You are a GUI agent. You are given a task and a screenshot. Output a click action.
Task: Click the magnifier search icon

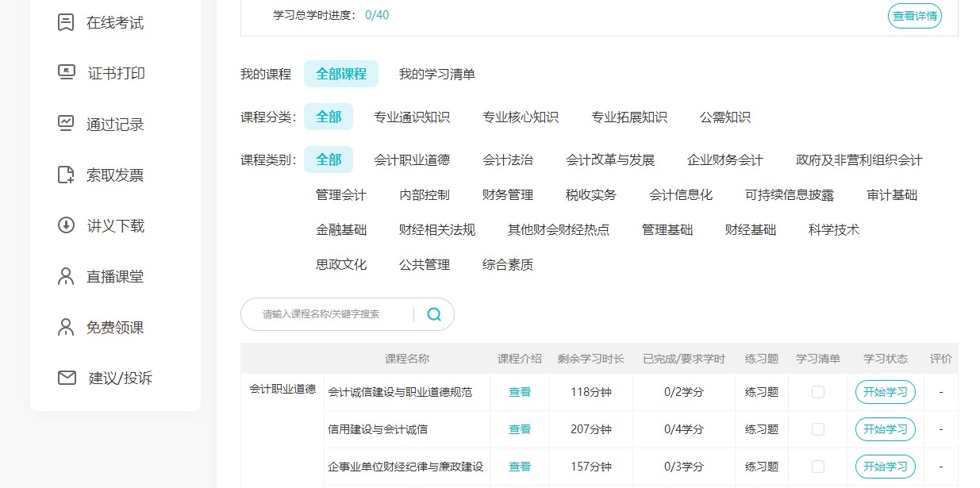pos(433,314)
